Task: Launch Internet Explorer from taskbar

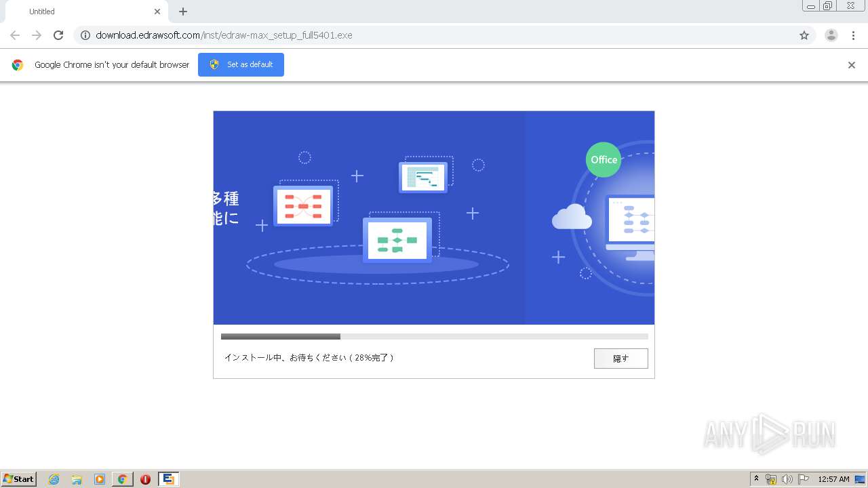Action: click(x=54, y=479)
